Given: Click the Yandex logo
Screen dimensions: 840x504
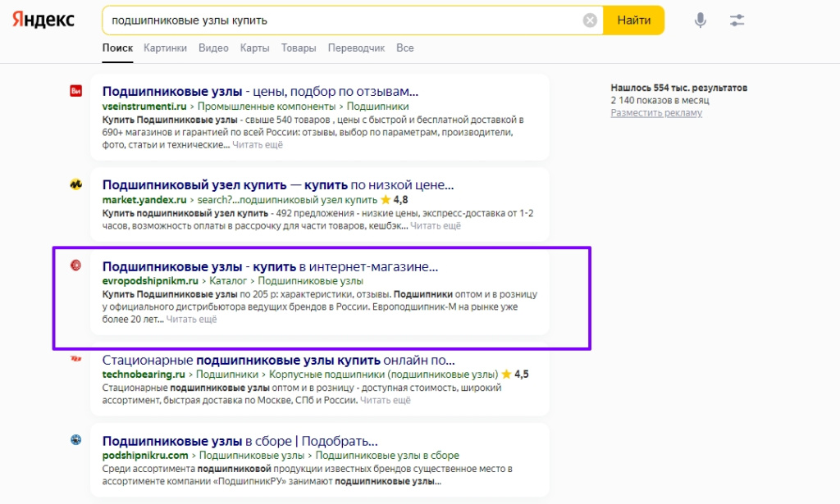Looking at the screenshot, I should coord(43,20).
